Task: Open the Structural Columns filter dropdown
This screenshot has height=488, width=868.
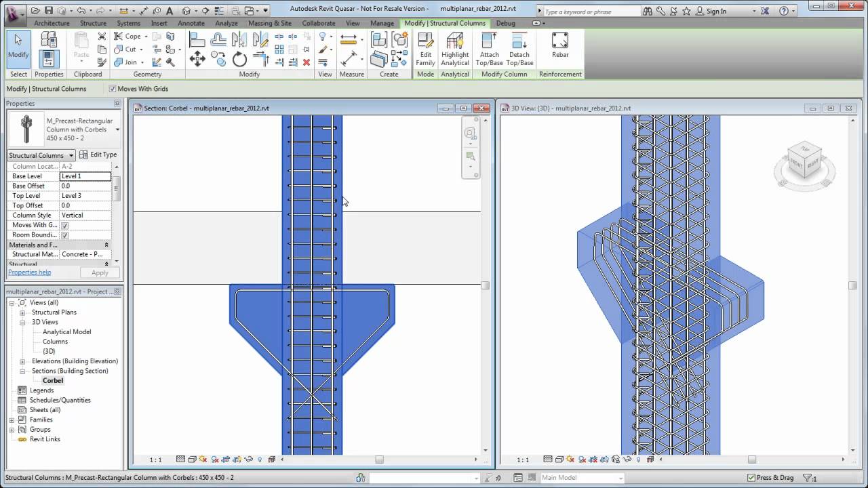Action: pos(71,155)
